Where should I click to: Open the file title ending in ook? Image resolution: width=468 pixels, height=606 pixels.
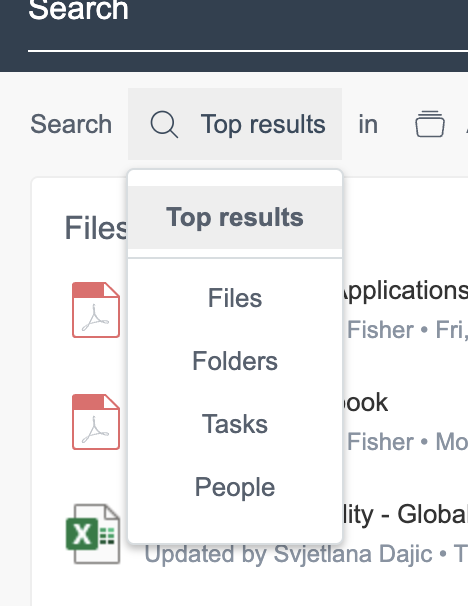(x=365, y=402)
